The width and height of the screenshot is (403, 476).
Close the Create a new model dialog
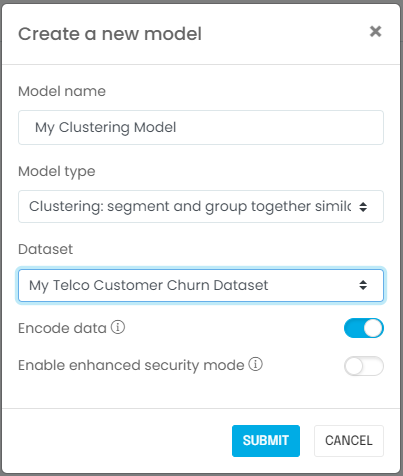(375, 31)
